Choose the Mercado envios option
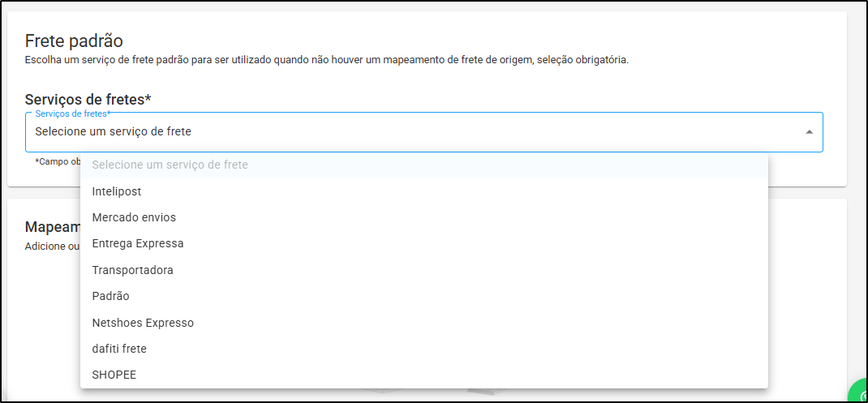The image size is (868, 403). (424, 217)
